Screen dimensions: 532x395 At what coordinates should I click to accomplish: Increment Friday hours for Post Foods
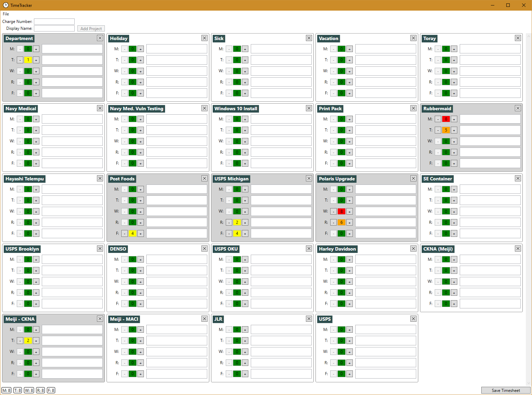coord(140,233)
